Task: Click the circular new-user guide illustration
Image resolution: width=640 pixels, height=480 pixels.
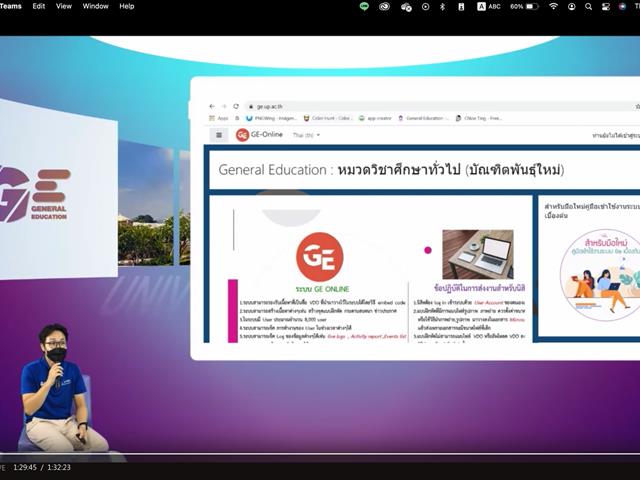Action: tap(600, 275)
